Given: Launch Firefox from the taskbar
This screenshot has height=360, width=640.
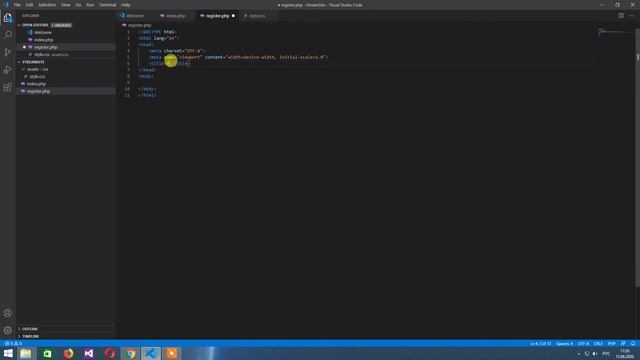Looking at the screenshot, I should coord(68,353).
